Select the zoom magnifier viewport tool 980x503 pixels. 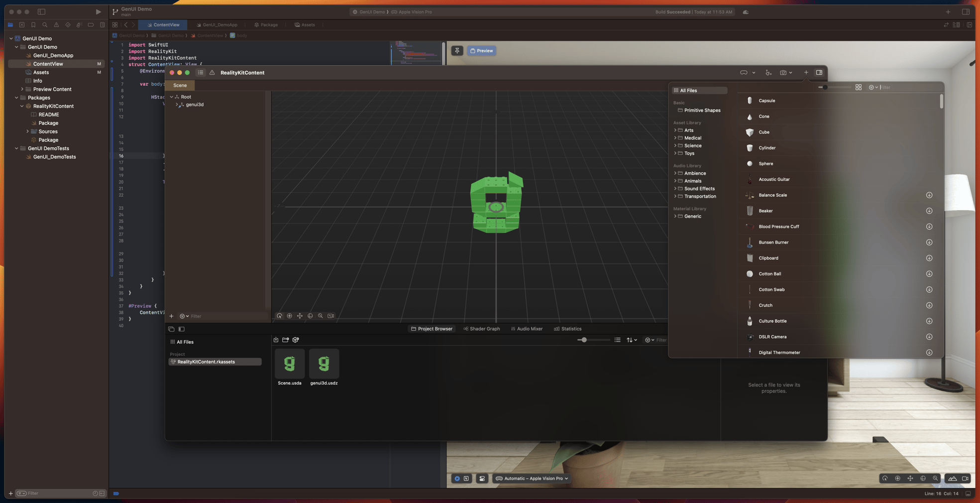(x=321, y=316)
